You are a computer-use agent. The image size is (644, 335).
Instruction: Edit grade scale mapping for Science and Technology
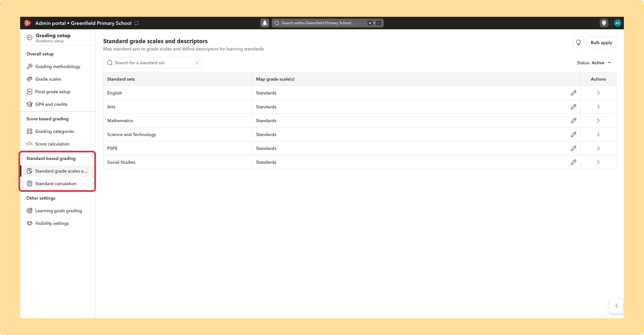(573, 134)
